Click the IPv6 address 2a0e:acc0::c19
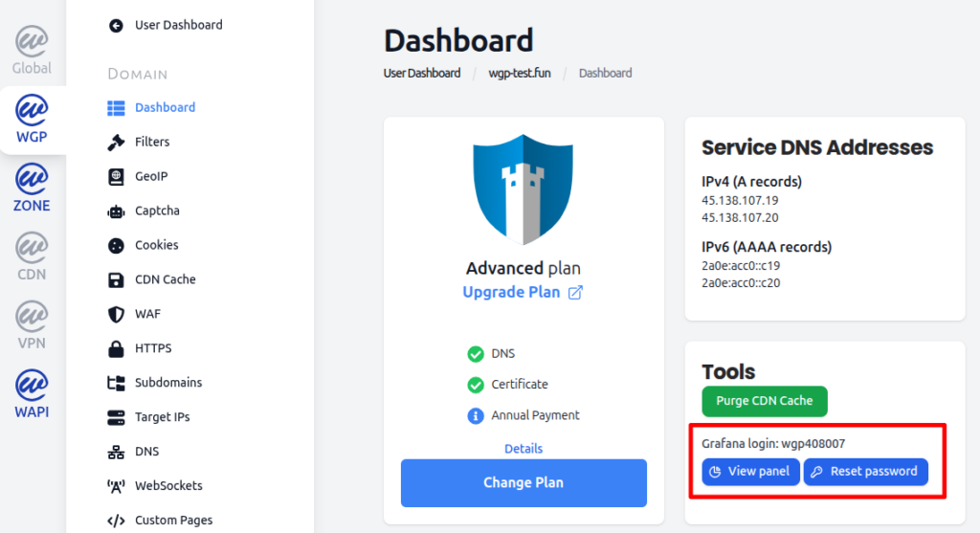The image size is (980, 533). click(x=741, y=266)
